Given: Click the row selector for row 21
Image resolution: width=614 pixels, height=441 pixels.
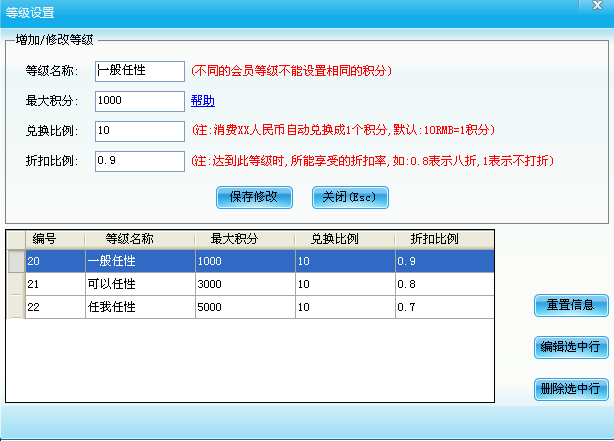Looking at the screenshot, I should (16, 284).
